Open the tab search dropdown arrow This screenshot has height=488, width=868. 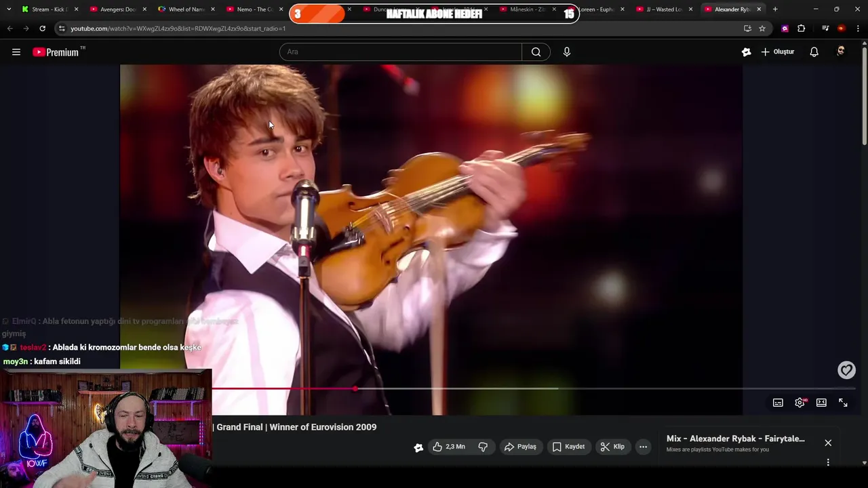coord(9,9)
